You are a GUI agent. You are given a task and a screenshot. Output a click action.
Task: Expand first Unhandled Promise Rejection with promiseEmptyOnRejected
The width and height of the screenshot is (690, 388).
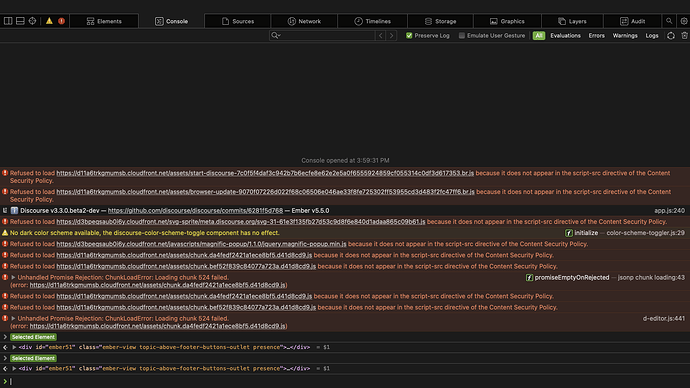13,278
